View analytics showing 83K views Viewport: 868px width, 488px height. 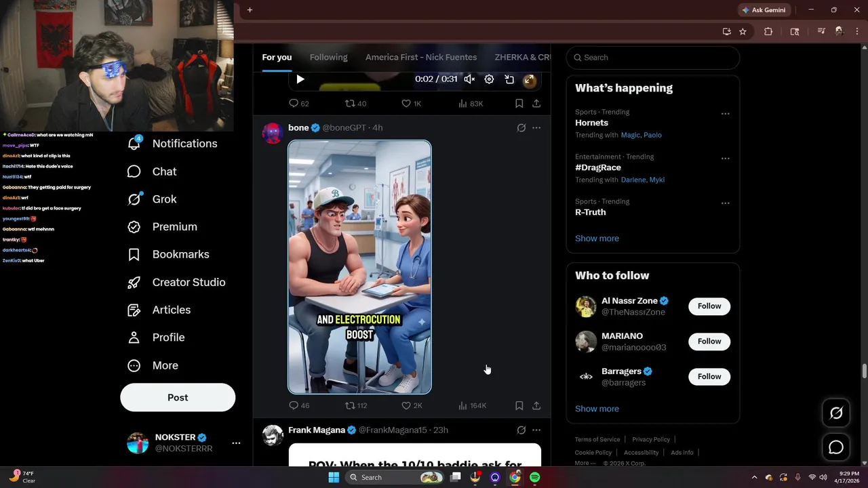471,104
